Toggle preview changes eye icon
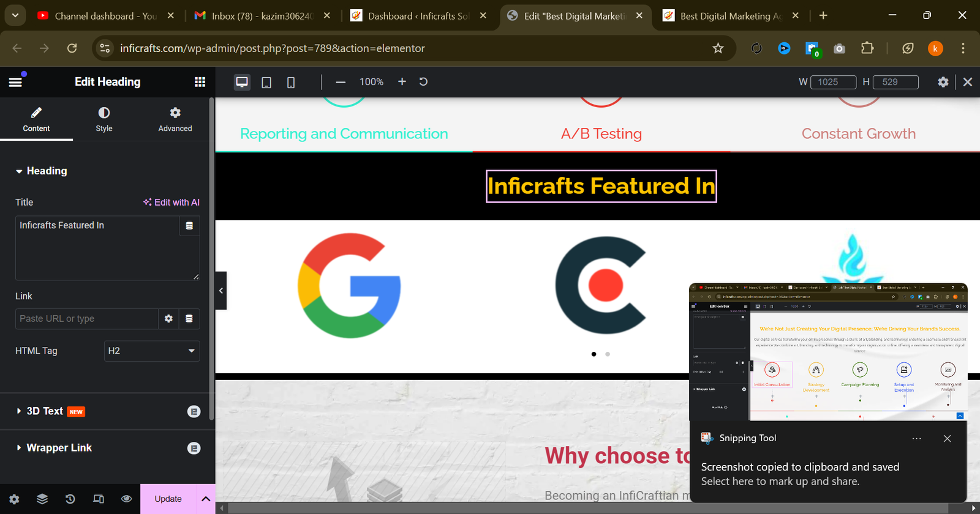 (126, 499)
